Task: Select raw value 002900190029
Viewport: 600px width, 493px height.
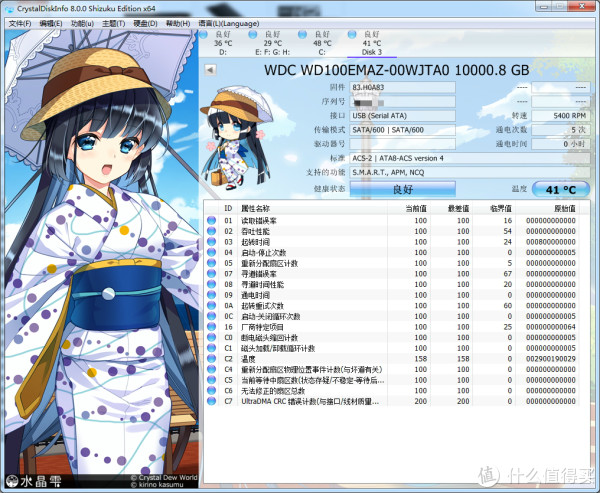Action: click(551, 359)
